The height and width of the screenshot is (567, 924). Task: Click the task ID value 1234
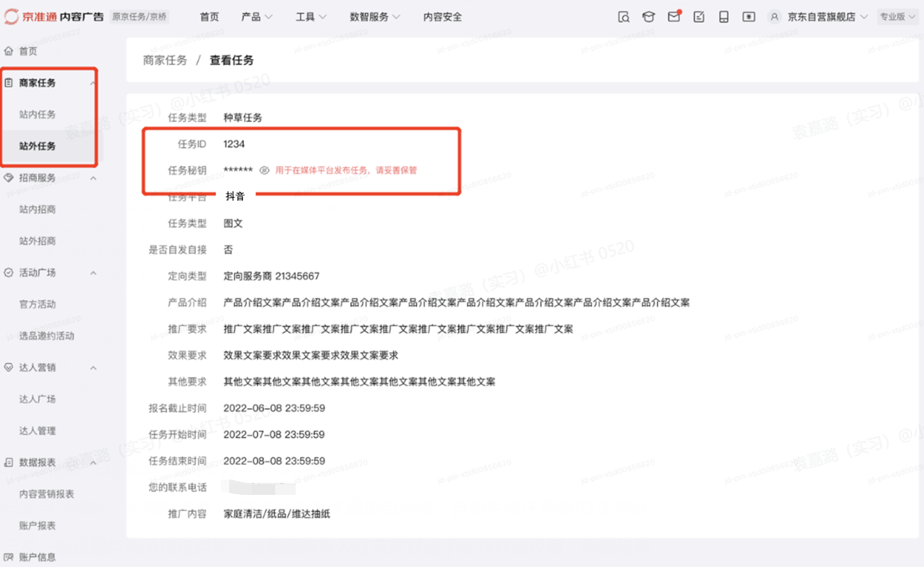(x=234, y=144)
